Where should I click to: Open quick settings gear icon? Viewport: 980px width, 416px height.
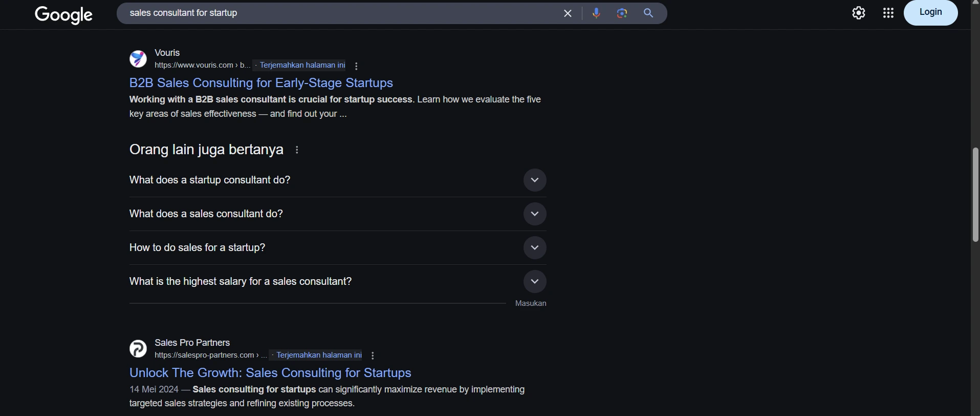click(859, 13)
